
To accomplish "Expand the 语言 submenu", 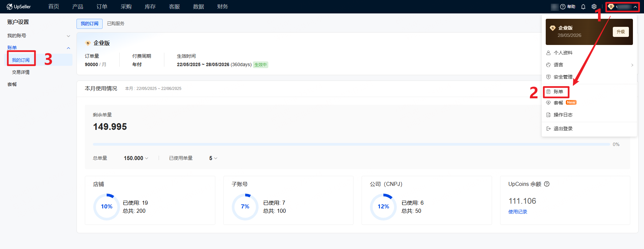I will click(632, 65).
